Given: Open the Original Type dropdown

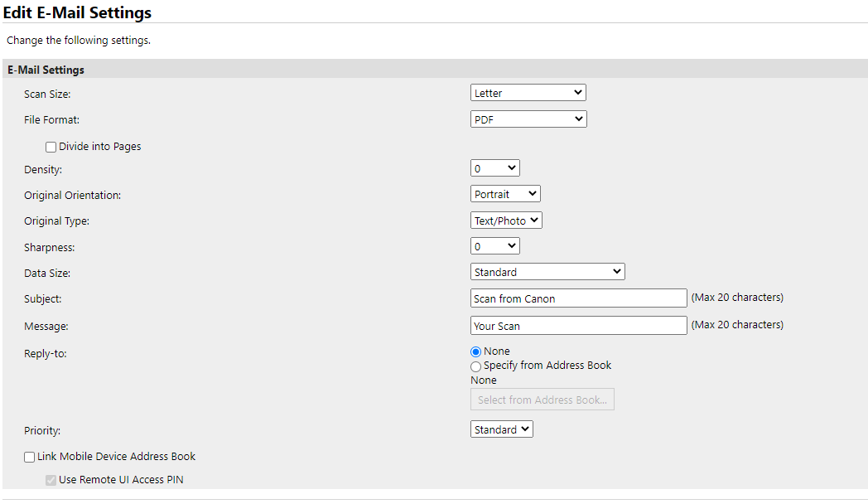Looking at the screenshot, I should [x=505, y=220].
